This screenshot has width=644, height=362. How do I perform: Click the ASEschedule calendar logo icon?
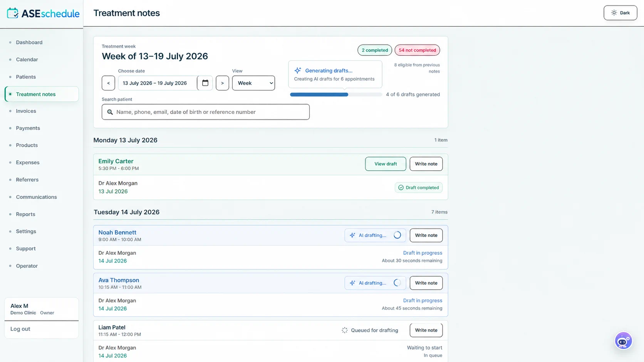pyautogui.click(x=13, y=13)
